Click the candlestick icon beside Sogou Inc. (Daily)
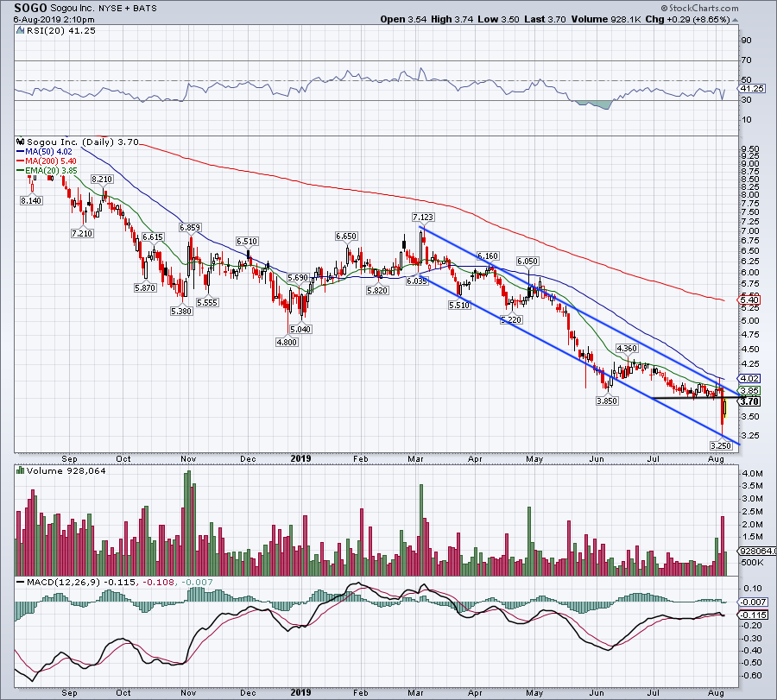The height and width of the screenshot is (700, 777). [x=21, y=142]
